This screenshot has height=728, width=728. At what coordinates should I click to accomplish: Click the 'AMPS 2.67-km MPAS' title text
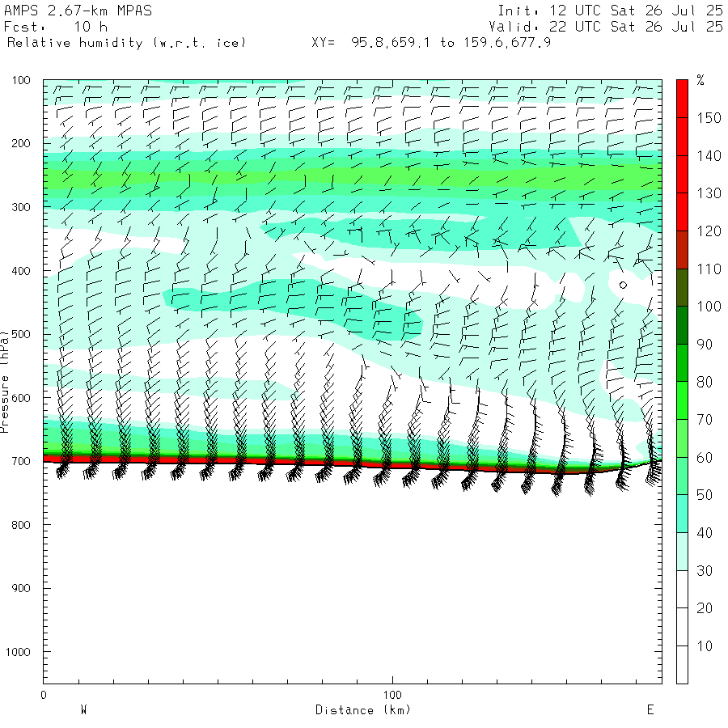(x=78, y=11)
